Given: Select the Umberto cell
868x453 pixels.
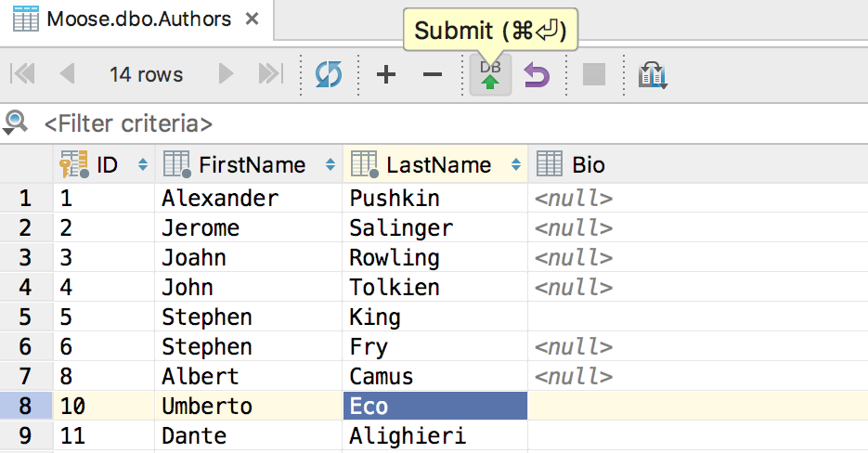Looking at the screenshot, I should pyautogui.click(x=249, y=406).
